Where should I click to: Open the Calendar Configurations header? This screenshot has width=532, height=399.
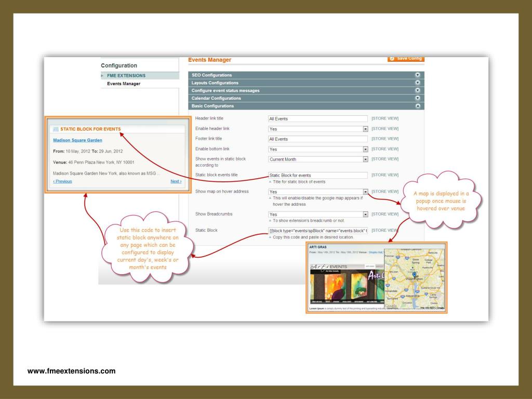306,98
